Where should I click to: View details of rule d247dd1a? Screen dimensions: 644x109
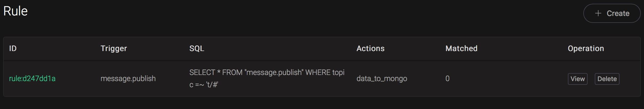tap(577, 79)
